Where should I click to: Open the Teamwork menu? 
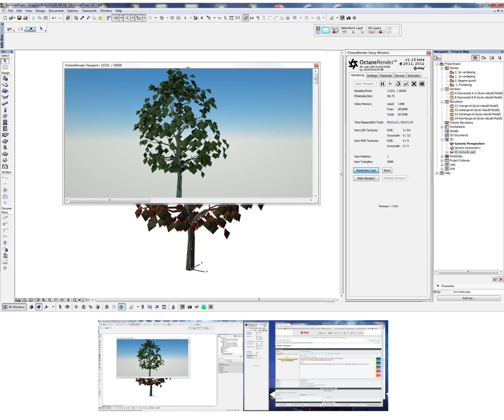click(89, 11)
